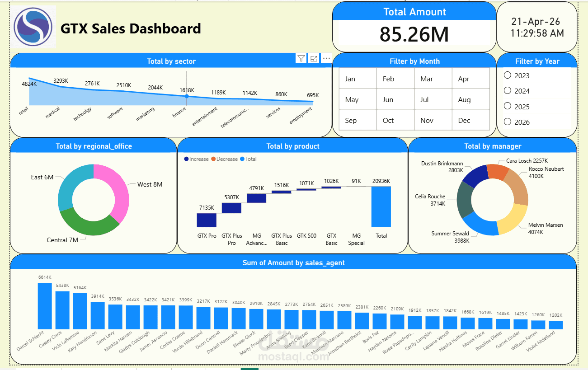Click the GTX Sales Dashboard title
The height and width of the screenshot is (370, 588).
coord(131,28)
